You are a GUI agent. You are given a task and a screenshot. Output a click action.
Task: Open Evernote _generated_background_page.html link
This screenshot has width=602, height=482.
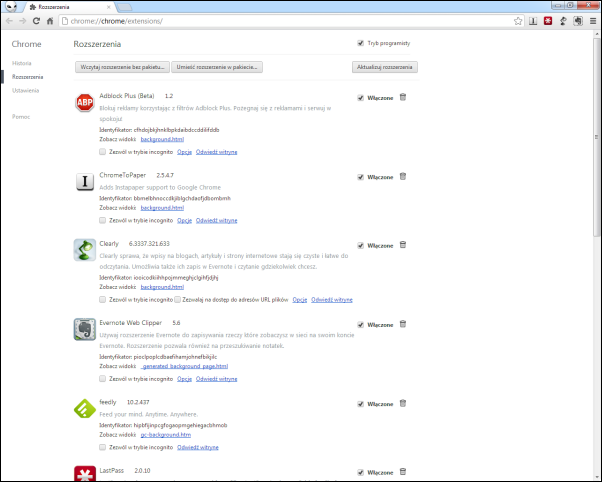184,366
